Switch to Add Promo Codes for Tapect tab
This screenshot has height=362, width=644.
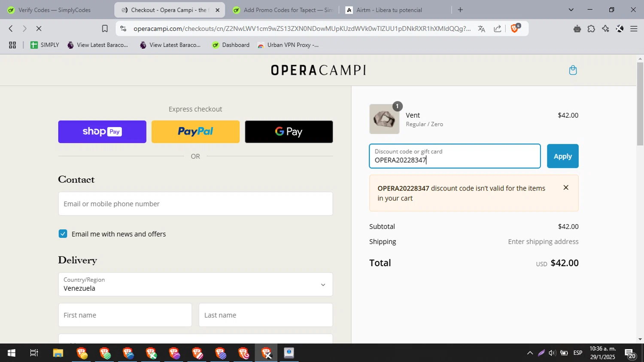pyautogui.click(x=283, y=10)
